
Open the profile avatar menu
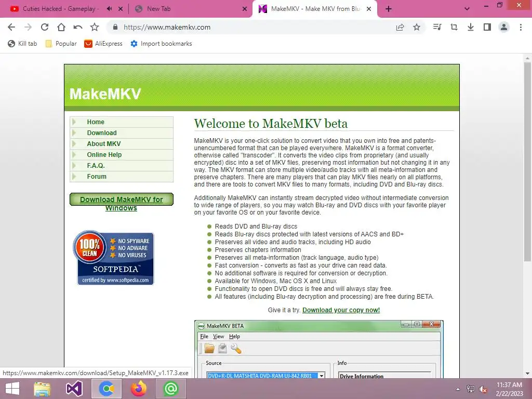coord(504,27)
